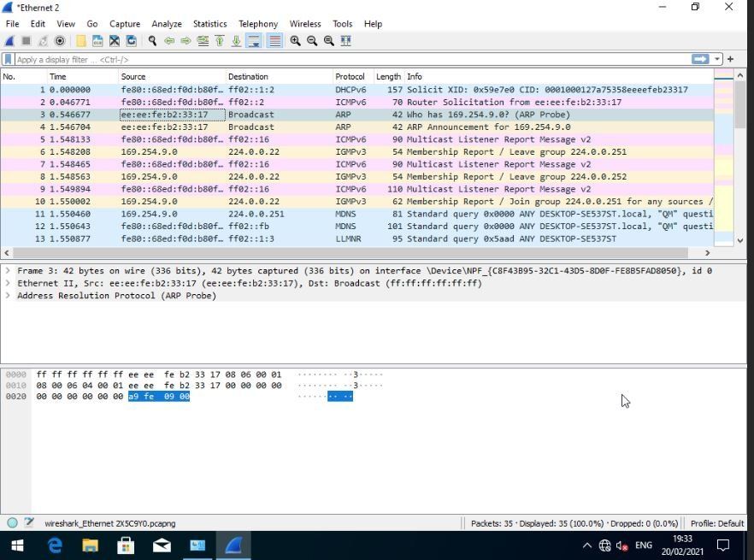Viewport: 754px width, 560px height.
Task: Open expert information from status bar
Action: click(13, 523)
